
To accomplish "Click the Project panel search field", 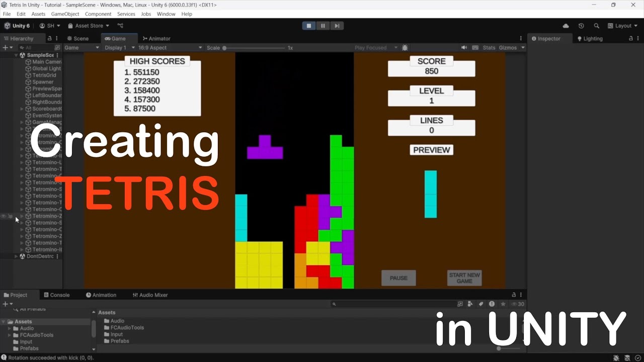I will (x=392, y=304).
